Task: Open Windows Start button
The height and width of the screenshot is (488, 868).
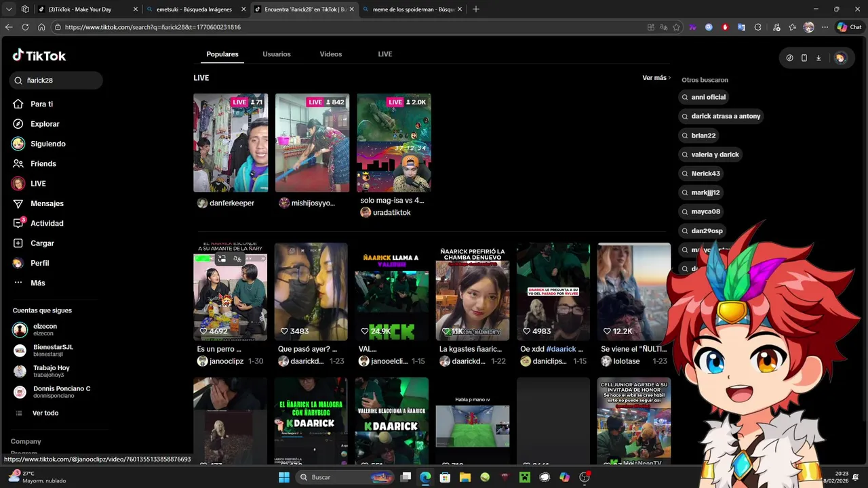Action: 284,477
